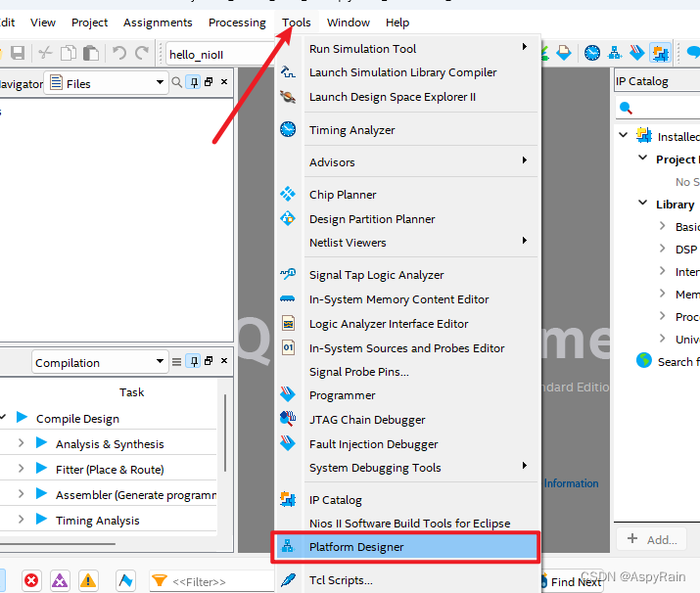Toggle the red error messages filter

[31, 580]
